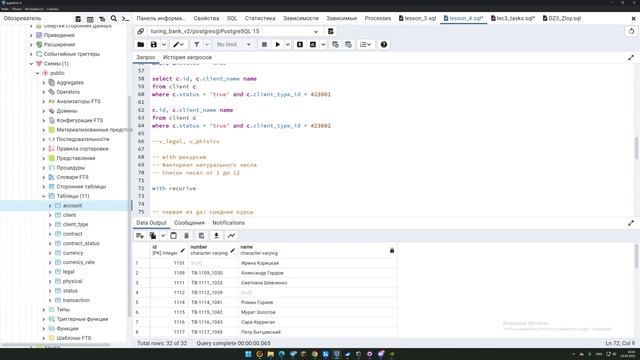Open the Graph Visualiser icon
The width and height of the screenshot is (640, 360).
(x=231, y=236)
